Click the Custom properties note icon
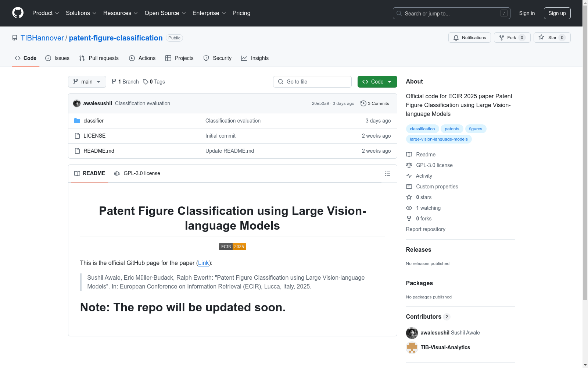This screenshot has height=368, width=588. pos(409,187)
